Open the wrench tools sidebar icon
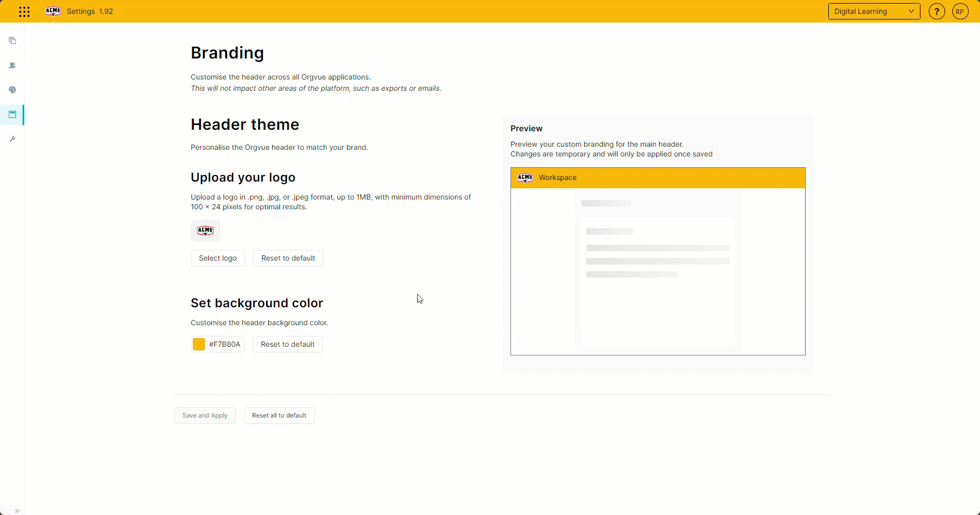 [12, 139]
